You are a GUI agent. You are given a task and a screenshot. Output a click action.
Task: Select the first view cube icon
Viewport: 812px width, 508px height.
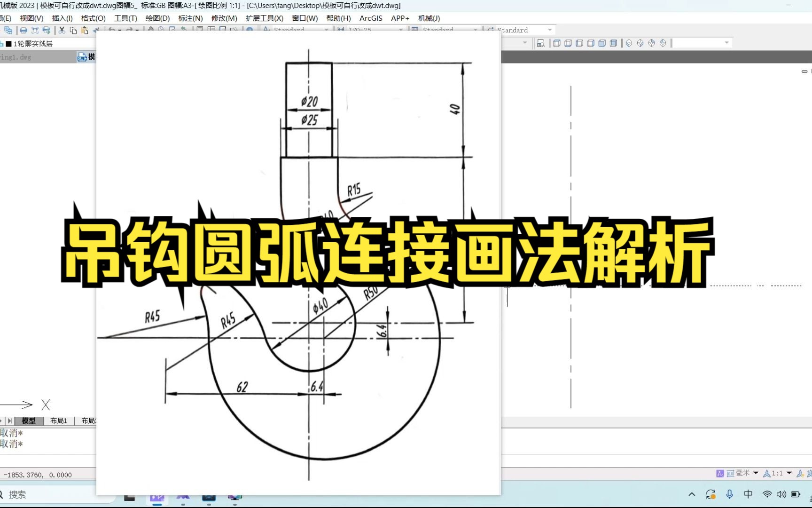click(557, 43)
